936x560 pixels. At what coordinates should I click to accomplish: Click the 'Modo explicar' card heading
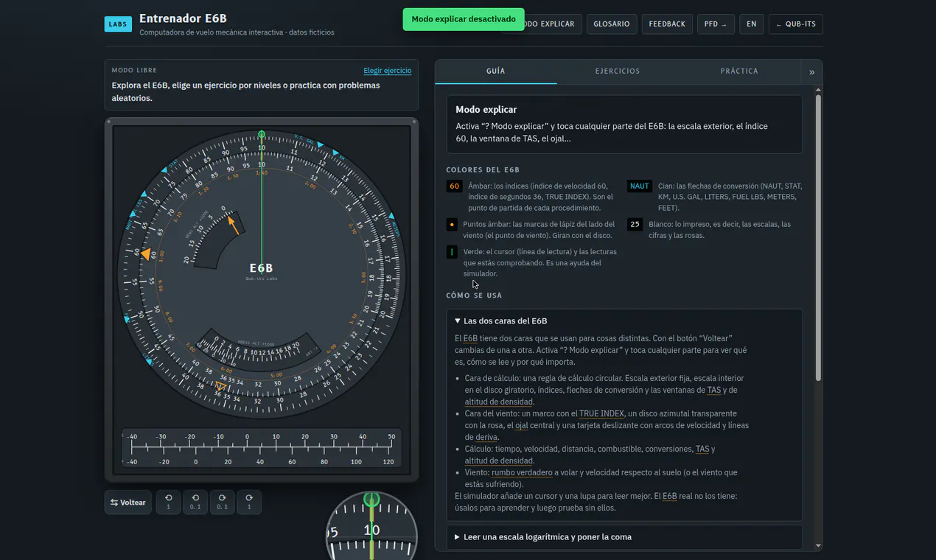[x=486, y=110]
